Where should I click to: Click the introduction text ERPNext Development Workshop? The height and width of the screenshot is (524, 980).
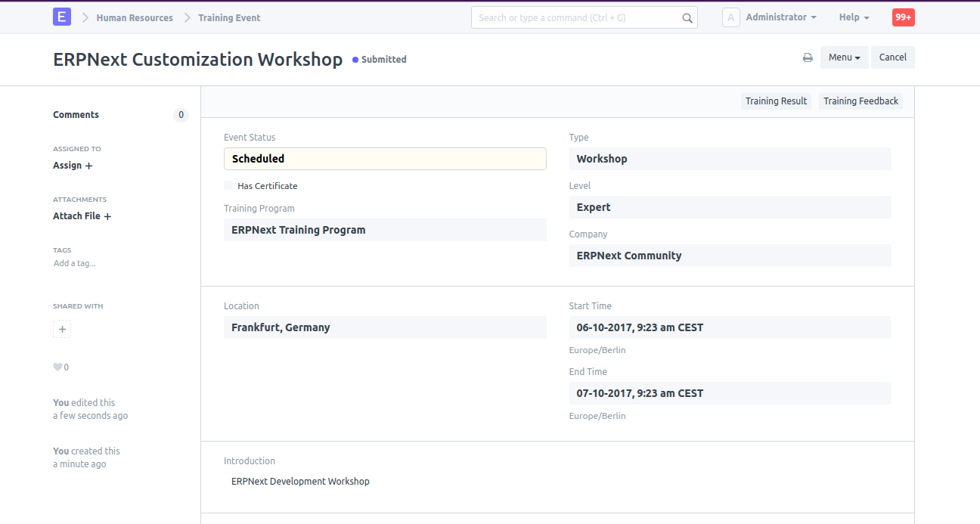300,482
